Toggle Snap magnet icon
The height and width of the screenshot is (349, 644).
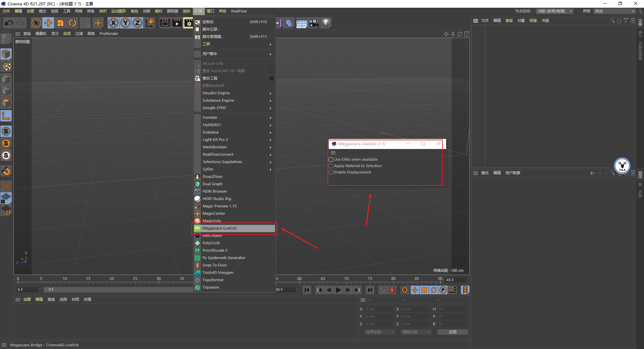[6, 171]
